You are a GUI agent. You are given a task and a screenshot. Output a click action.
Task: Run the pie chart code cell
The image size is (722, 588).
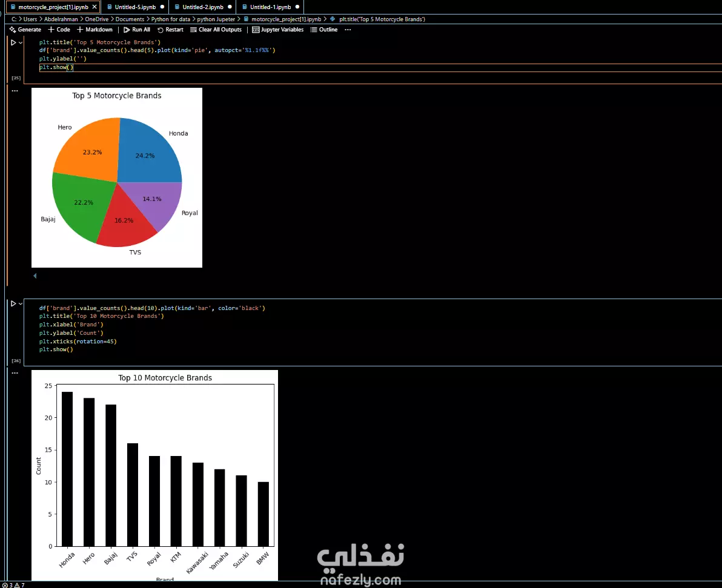(13, 42)
